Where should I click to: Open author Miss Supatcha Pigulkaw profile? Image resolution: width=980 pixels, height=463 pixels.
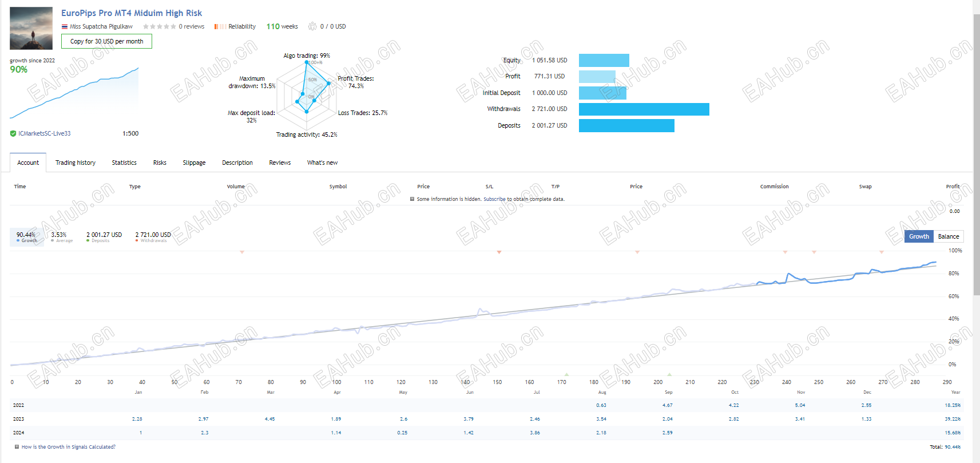click(x=101, y=26)
